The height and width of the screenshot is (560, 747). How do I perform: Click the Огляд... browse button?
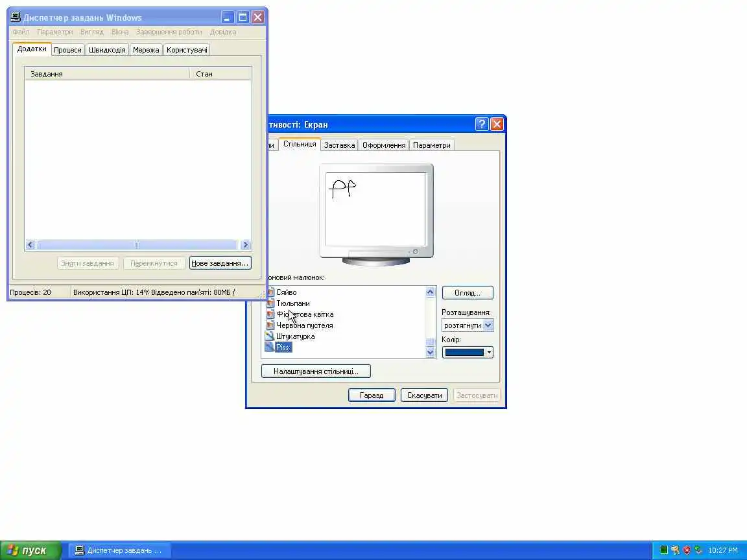tap(468, 292)
